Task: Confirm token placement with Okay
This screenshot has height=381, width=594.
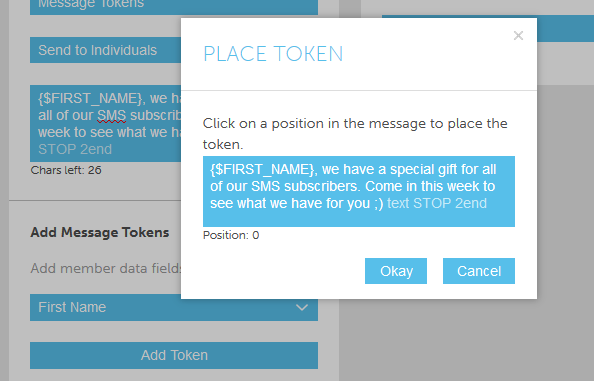Action: tap(396, 271)
